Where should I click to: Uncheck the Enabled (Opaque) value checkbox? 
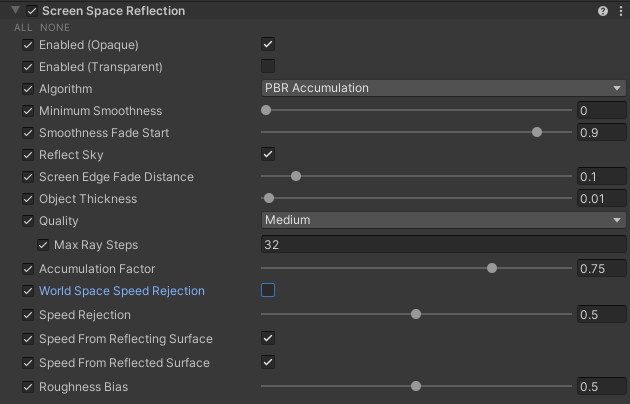(x=268, y=45)
